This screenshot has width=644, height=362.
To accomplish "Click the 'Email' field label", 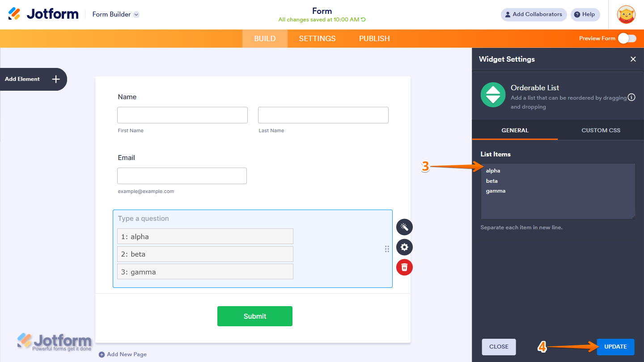I will pos(126,158).
